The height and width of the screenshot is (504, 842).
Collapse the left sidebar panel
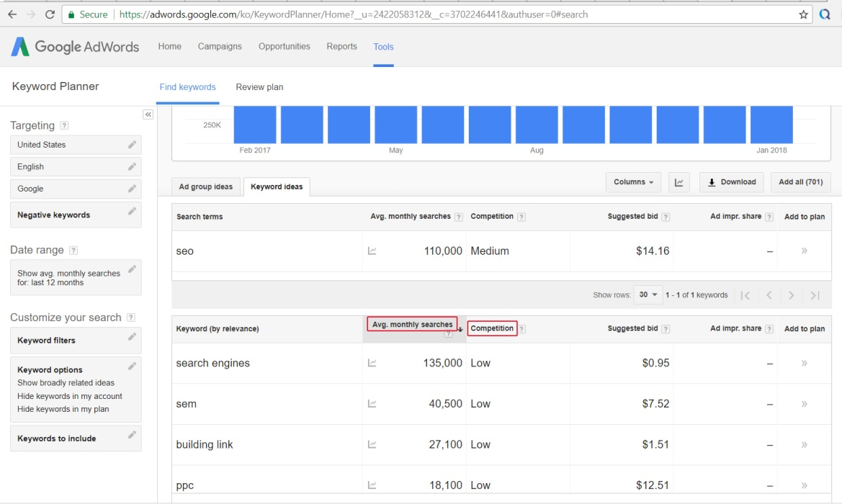(x=148, y=114)
